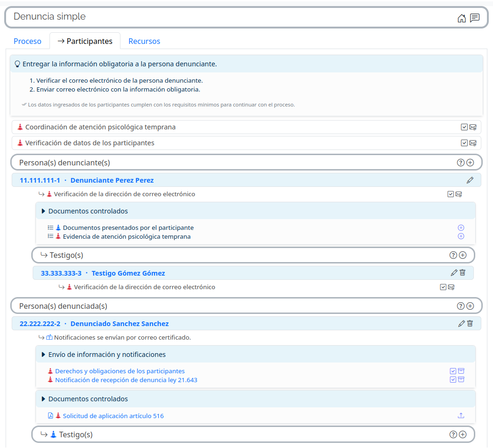The height and width of the screenshot is (448, 493).
Task: Add a new persona denunciante with plus icon
Action: tap(470, 163)
